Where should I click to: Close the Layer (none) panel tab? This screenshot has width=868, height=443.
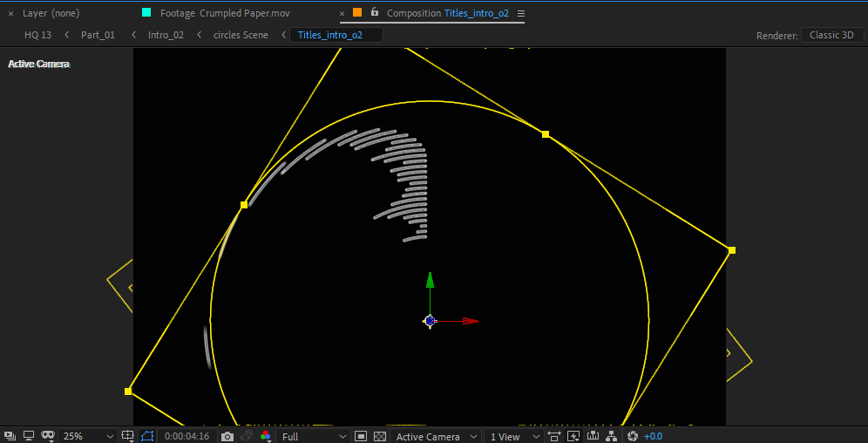[x=10, y=13]
